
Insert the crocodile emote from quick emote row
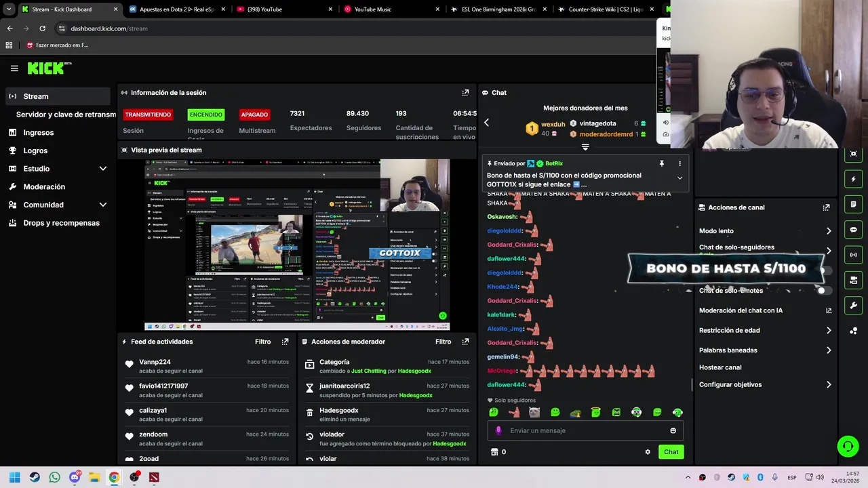575,412
